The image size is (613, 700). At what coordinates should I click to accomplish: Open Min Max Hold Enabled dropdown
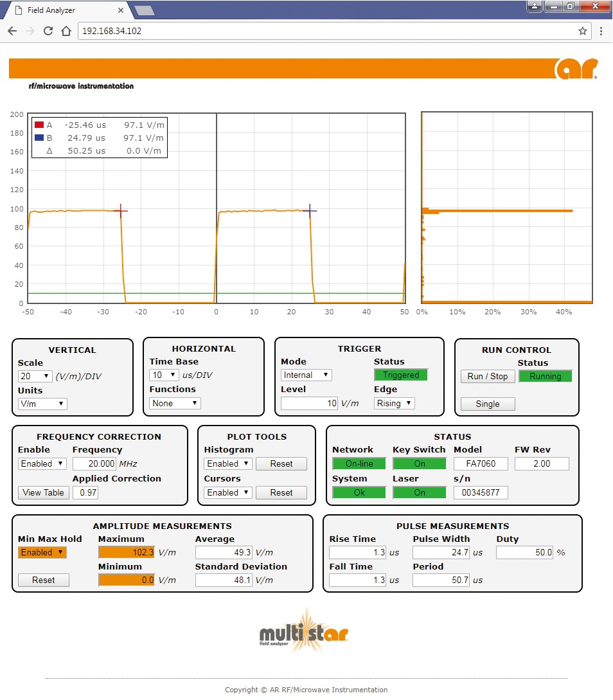coord(42,552)
